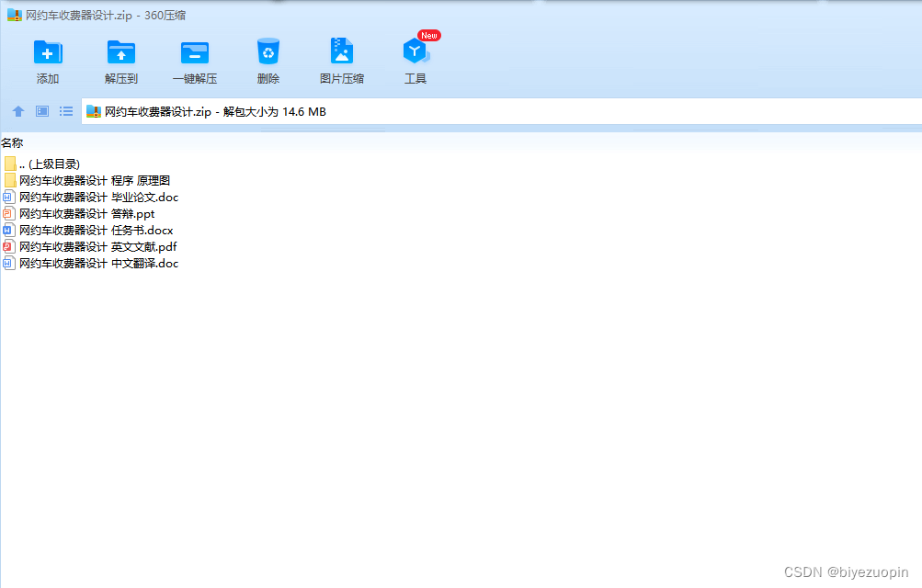Click the PDF icon beside 英文文献.pdf

8,246
